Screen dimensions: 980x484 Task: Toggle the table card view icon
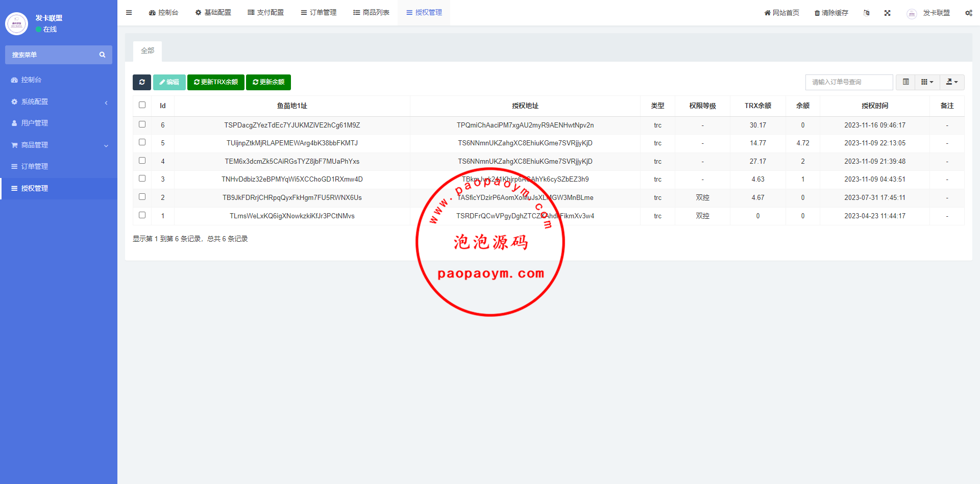(x=905, y=82)
